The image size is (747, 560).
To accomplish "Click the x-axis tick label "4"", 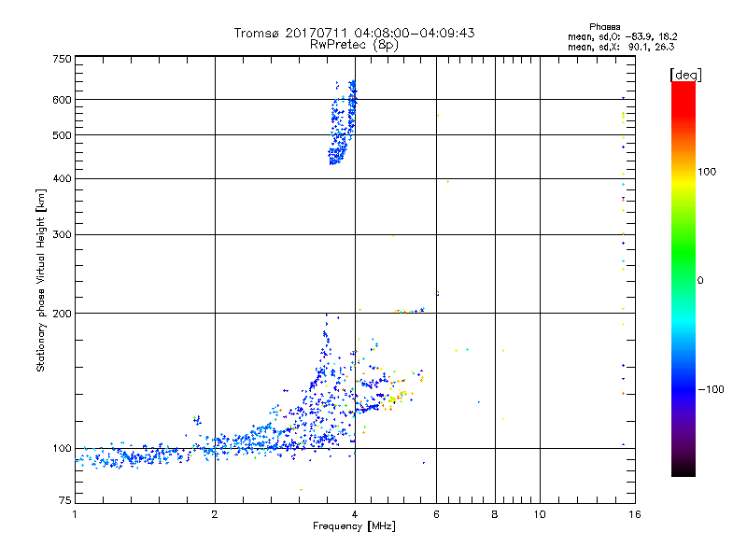I will pos(355,514).
